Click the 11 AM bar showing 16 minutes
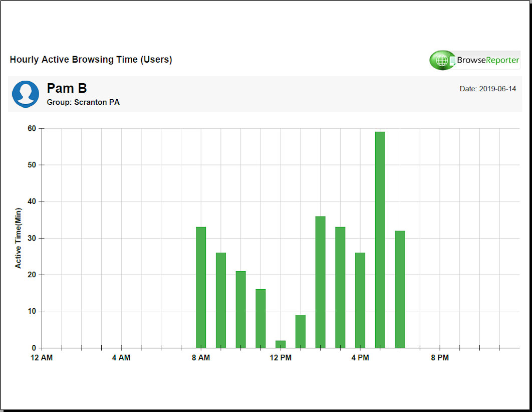The image size is (532, 412). [260, 318]
